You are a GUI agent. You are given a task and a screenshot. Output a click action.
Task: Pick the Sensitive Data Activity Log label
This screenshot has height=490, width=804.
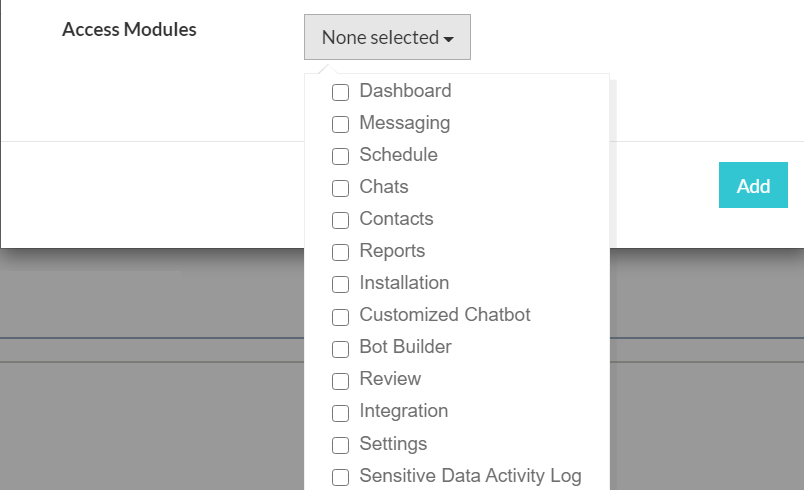(x=470, y=476)
